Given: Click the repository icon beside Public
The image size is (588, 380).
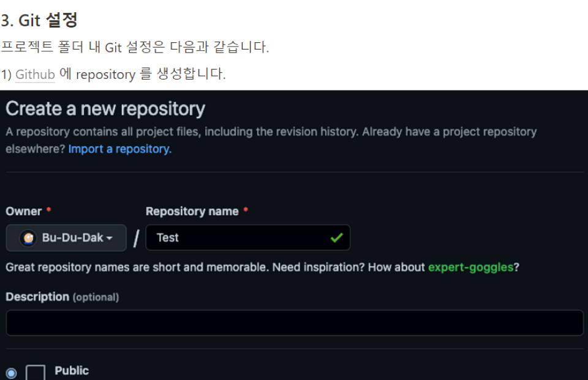Looking at the screenshot, I should (36, 373).
